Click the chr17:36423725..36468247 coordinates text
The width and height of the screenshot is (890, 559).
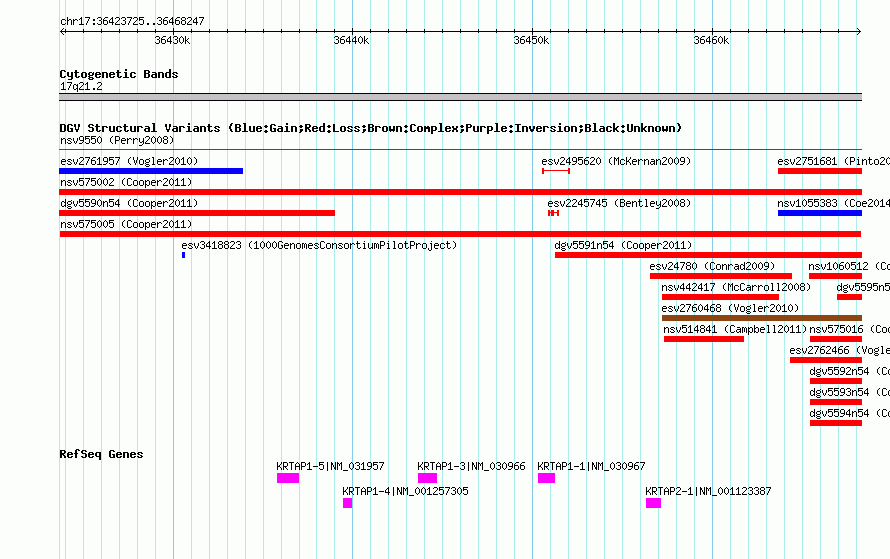point(132,22)
